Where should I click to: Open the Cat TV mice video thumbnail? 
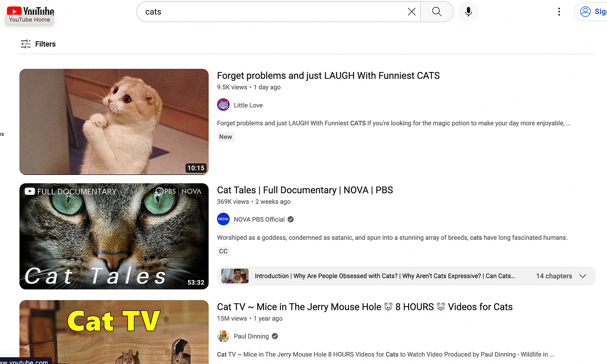[x=114, y=332]
